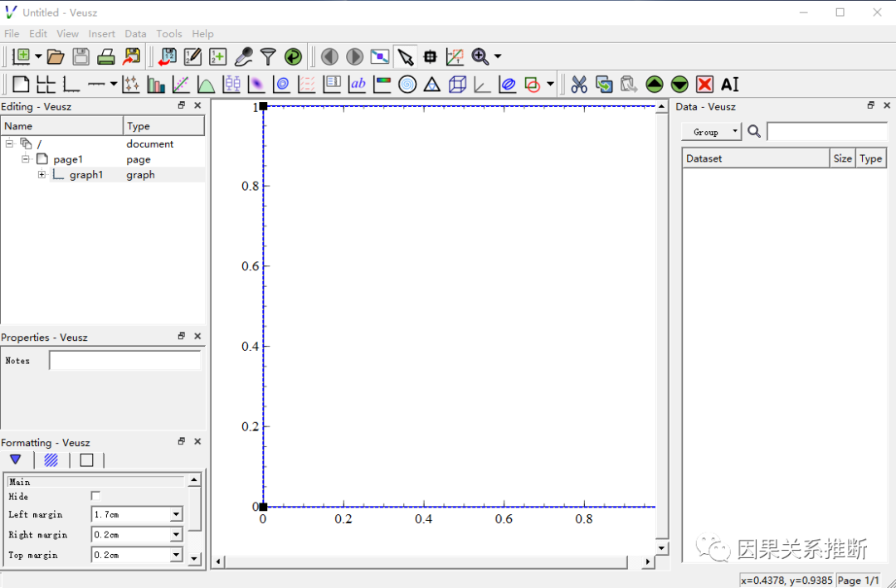The image size is (896, 588).
Task: Add a contour plot widget
Action: (282, 85)
